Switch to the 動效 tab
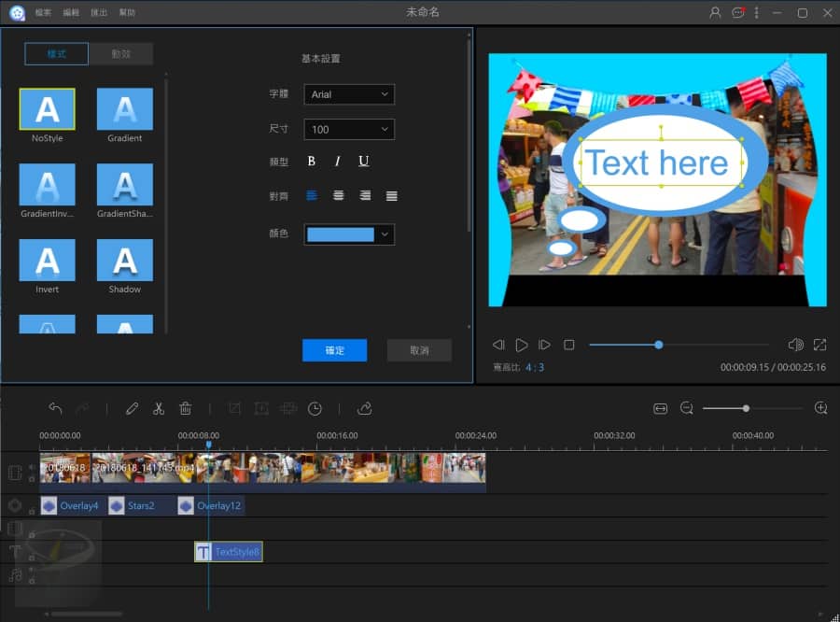Screen dimensions: 840x622 click(120, 54)
